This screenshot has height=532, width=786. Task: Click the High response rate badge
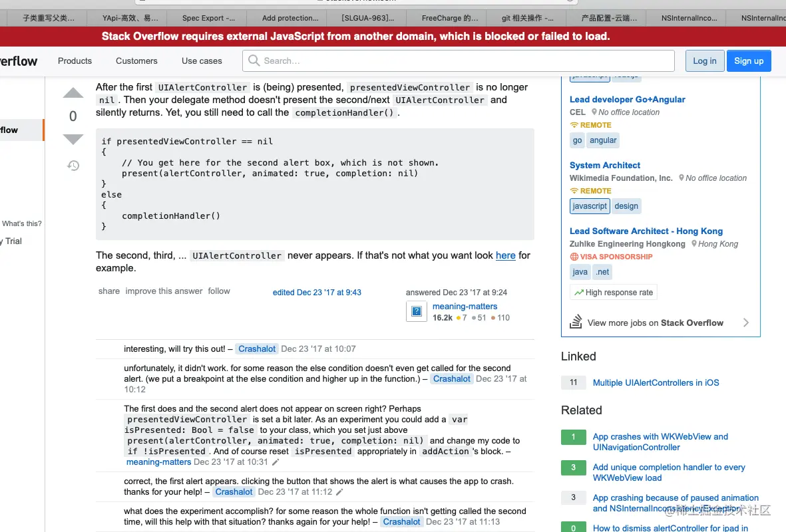pos(614,293)
